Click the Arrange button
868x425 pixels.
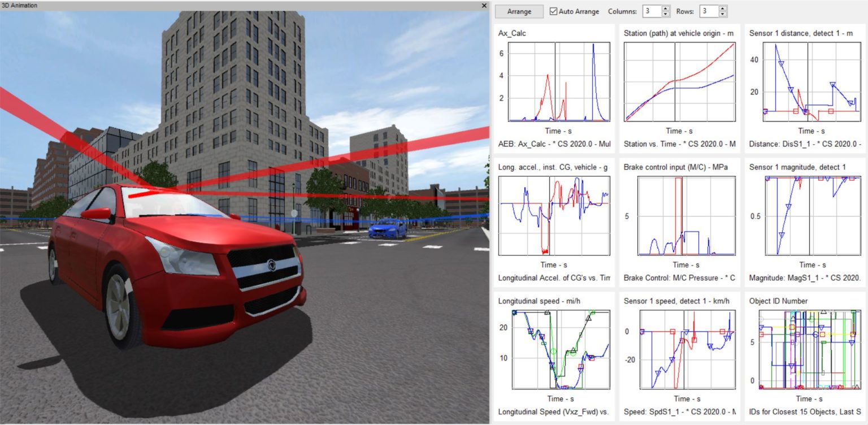518,11
